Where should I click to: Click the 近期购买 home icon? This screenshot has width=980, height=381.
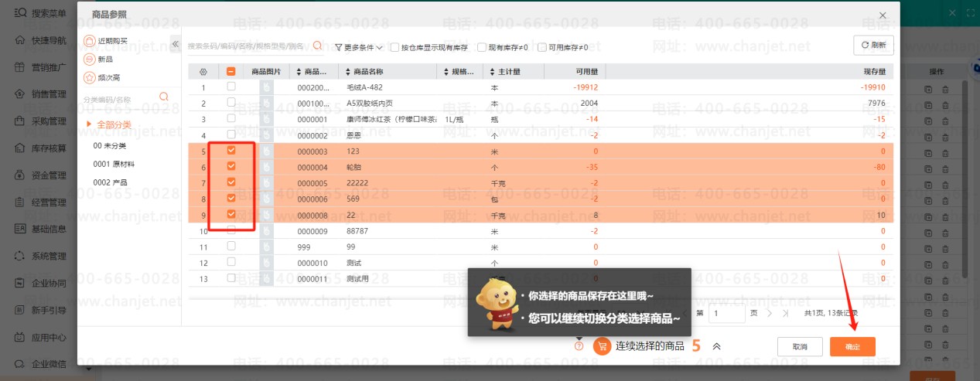point(89,40)
